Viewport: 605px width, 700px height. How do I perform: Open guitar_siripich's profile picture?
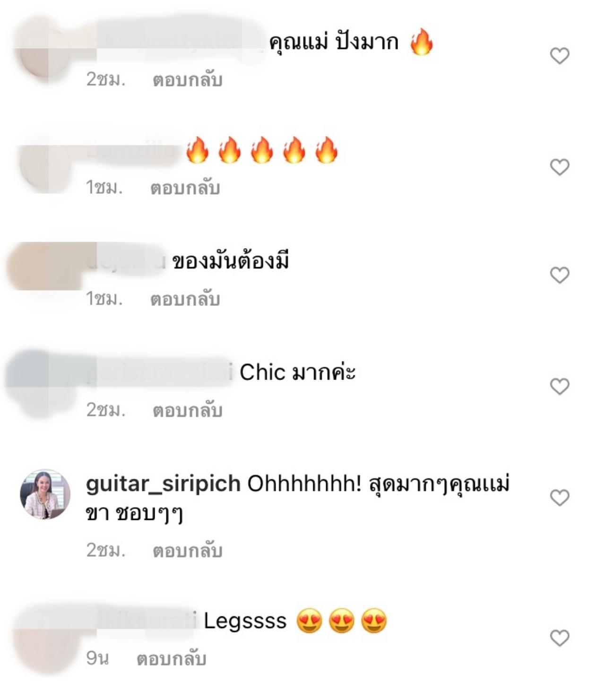point(45,494)
